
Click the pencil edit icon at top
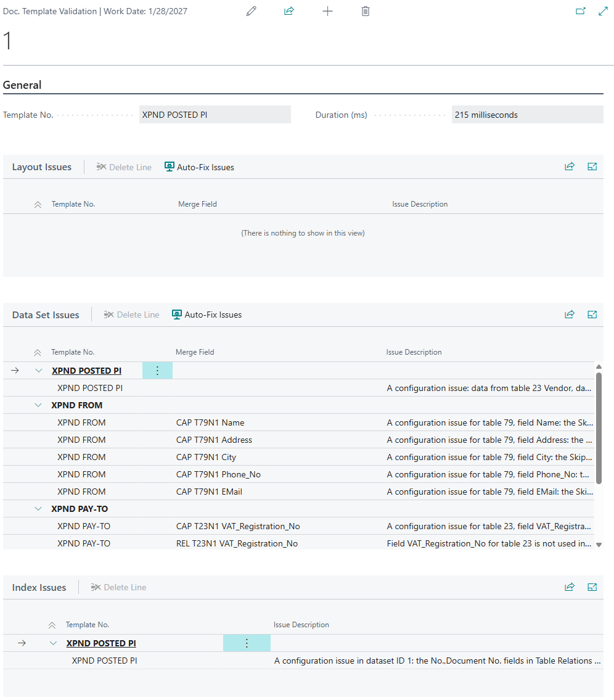(251, 11)
